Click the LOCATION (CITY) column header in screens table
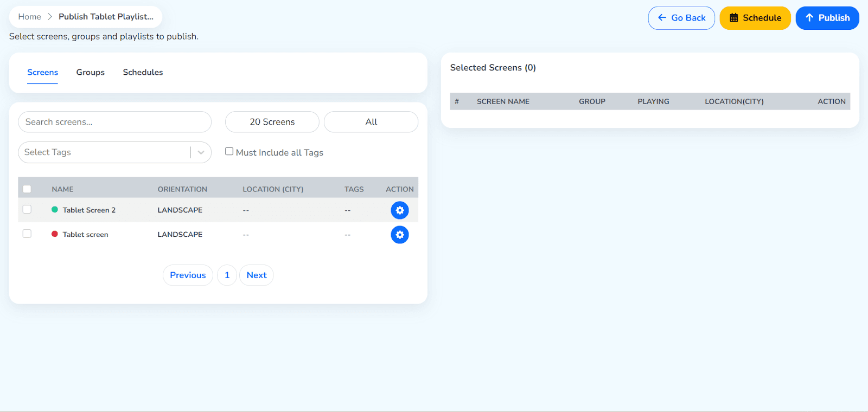 pos(273,189)
